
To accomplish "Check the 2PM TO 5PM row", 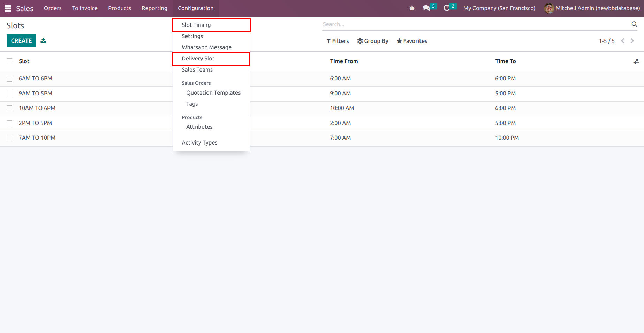I will pyautogui.click(x=9, y=123).
